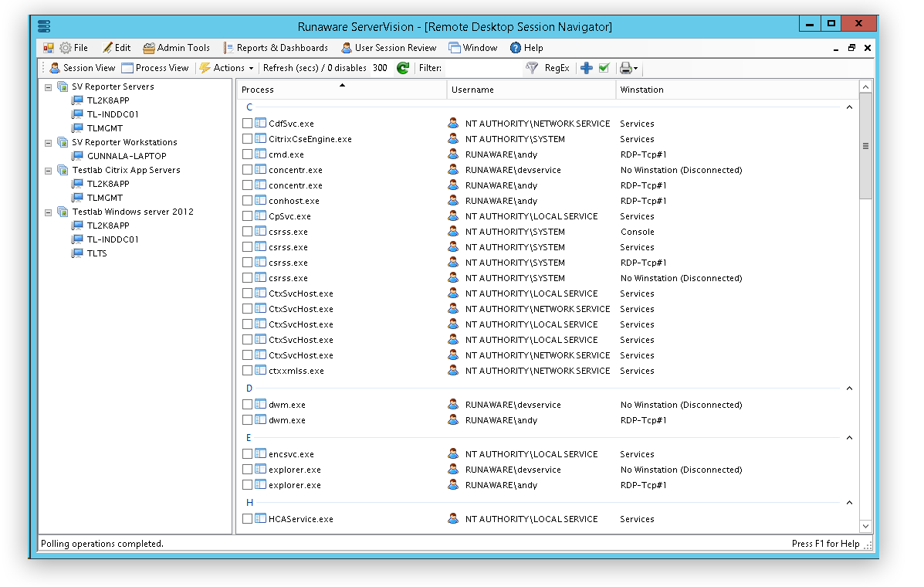Click the scrollbar up arrow
This screenshot has width=924, height=587.
click(865, 87)
